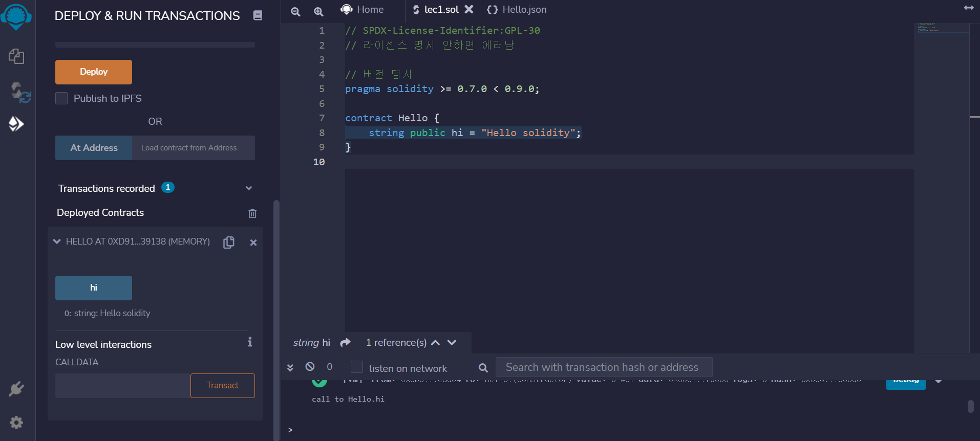Click the side panel vertical scrollbar
The height and width of the screenshot is (441, 980).
[276, 320]
